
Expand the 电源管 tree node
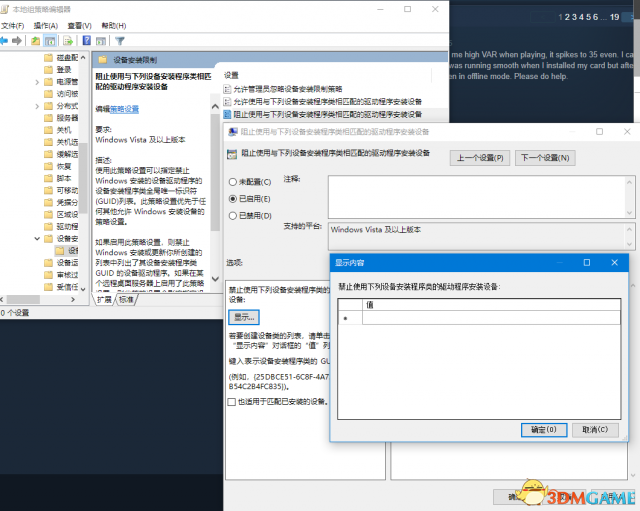tap(37, 82)
